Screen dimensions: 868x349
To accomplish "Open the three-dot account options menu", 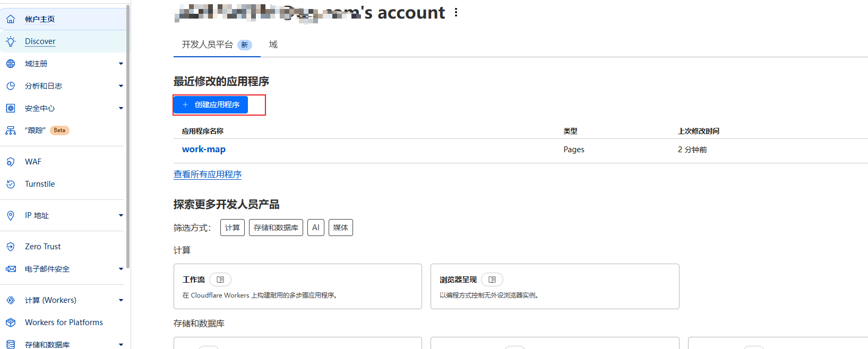I will tap(456, 12).
